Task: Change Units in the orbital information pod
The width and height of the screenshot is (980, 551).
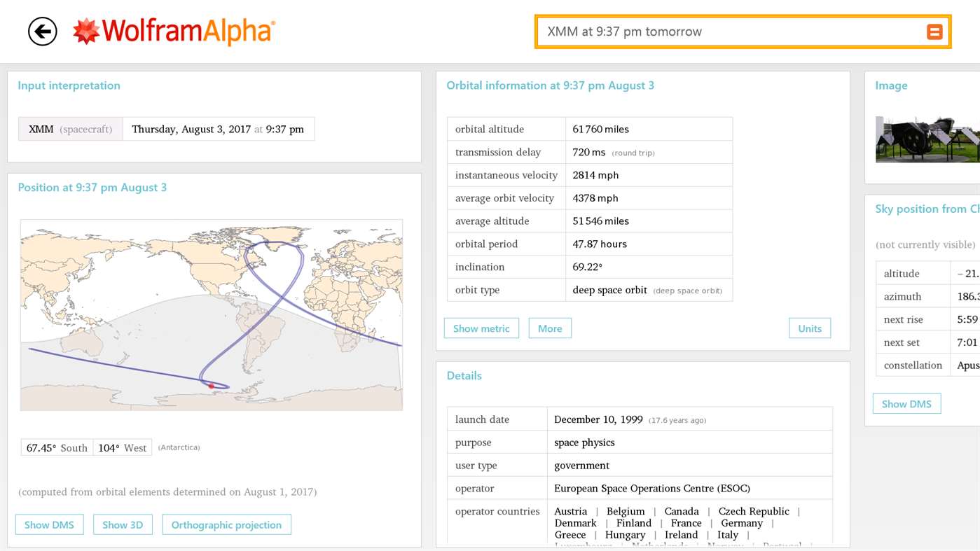Action: pyautogui.click(x=810, y=328)
